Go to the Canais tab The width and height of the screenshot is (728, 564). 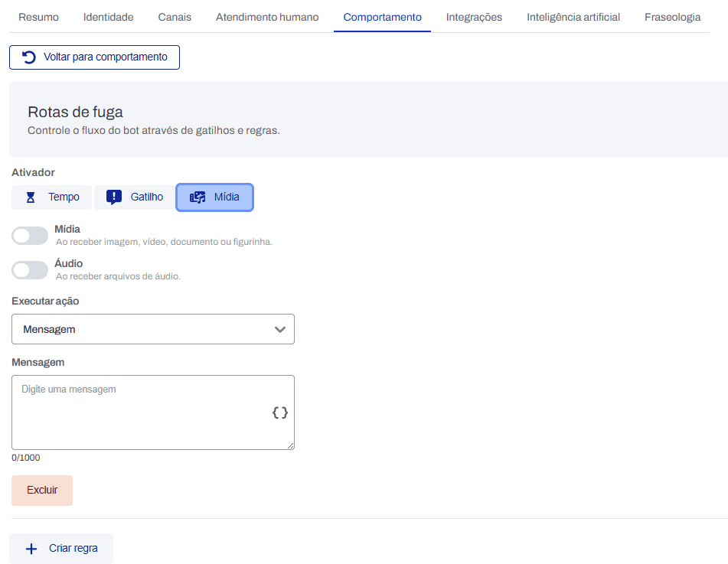pos(175,17)
